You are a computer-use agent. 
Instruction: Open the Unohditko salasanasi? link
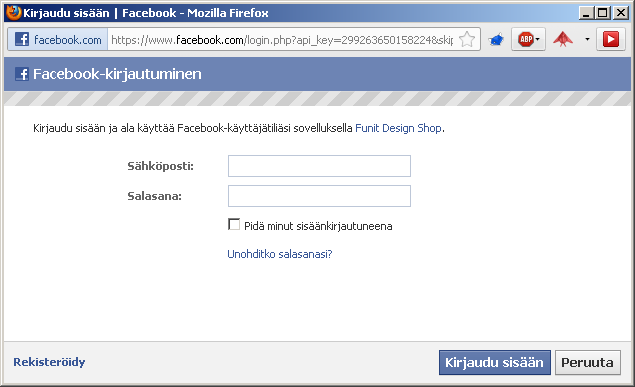coord(280,254)
